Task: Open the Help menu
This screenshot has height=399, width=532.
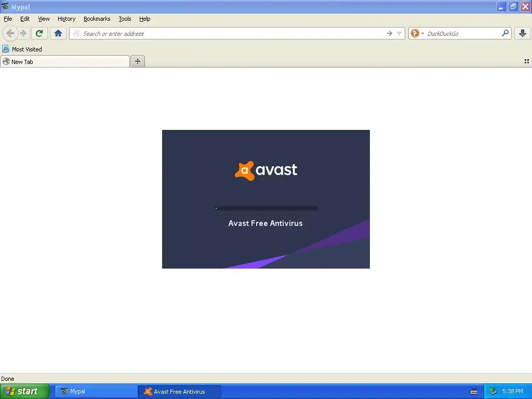Action: point(145,19)
